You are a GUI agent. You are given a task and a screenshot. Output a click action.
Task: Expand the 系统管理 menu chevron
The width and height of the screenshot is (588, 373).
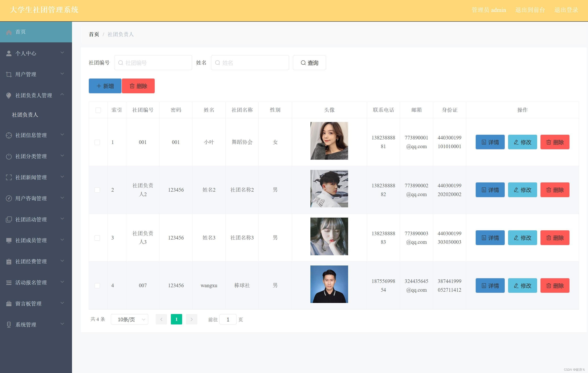62,324
